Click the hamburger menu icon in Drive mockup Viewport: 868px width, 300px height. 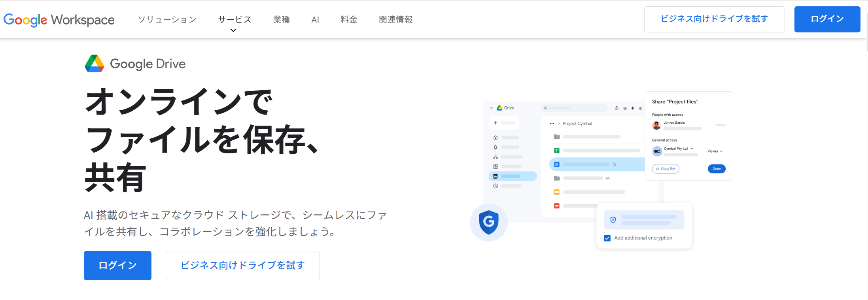tap(491, 108)
